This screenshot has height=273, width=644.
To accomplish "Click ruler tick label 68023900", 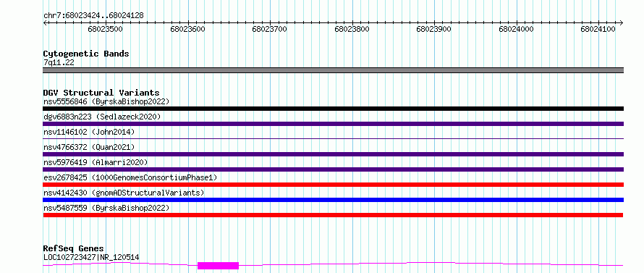I will click(433, 29).
